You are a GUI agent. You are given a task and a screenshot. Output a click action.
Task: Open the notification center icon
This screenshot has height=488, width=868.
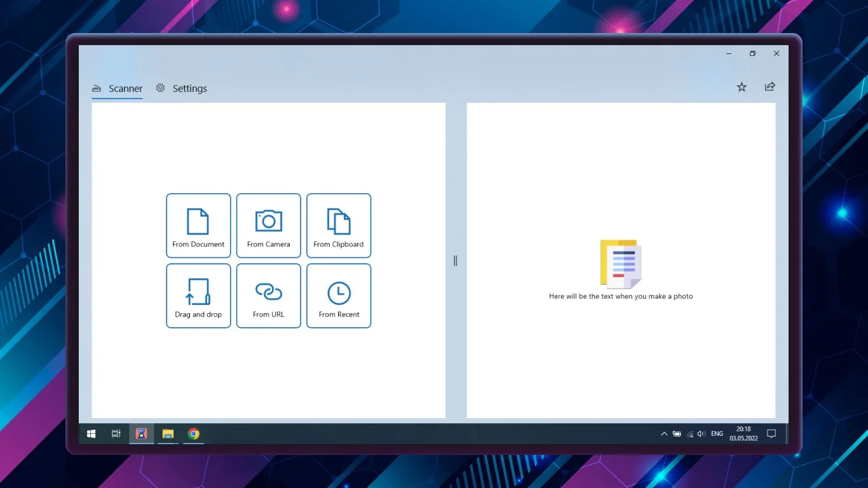click(771, 434)
